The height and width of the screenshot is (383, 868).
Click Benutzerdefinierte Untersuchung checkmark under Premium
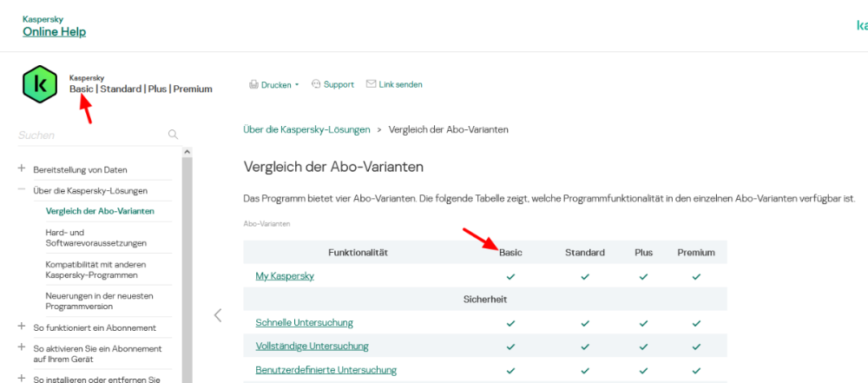click(696, 370)
